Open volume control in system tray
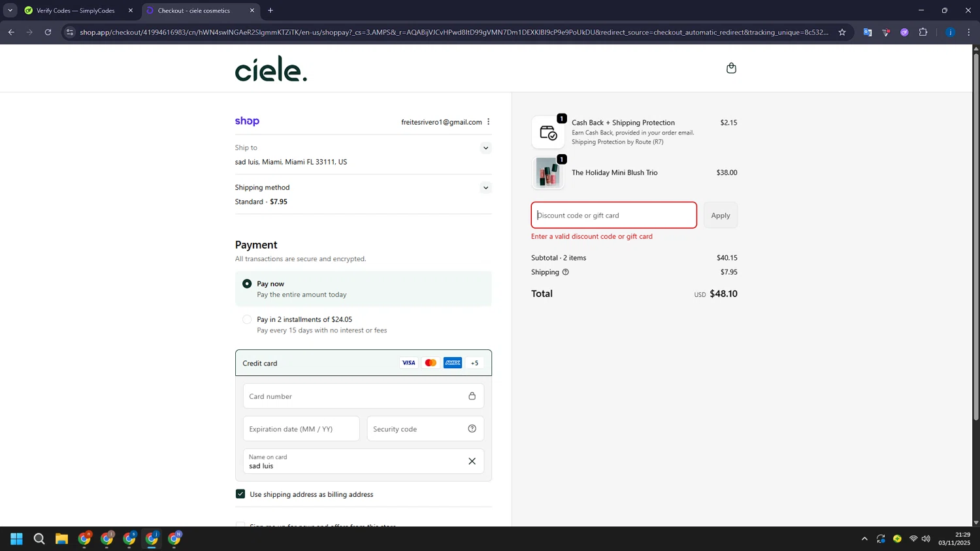This screenshot has height=551, width=980. [x=926, y=539]
